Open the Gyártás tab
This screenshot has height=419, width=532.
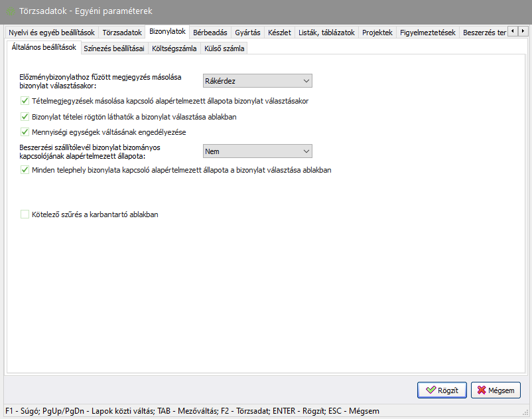click(247, 32)
